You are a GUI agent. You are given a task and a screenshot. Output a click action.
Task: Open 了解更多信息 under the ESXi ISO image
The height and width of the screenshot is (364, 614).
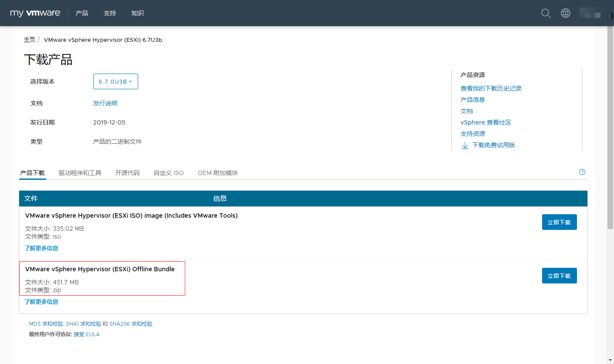click(41, 248)
